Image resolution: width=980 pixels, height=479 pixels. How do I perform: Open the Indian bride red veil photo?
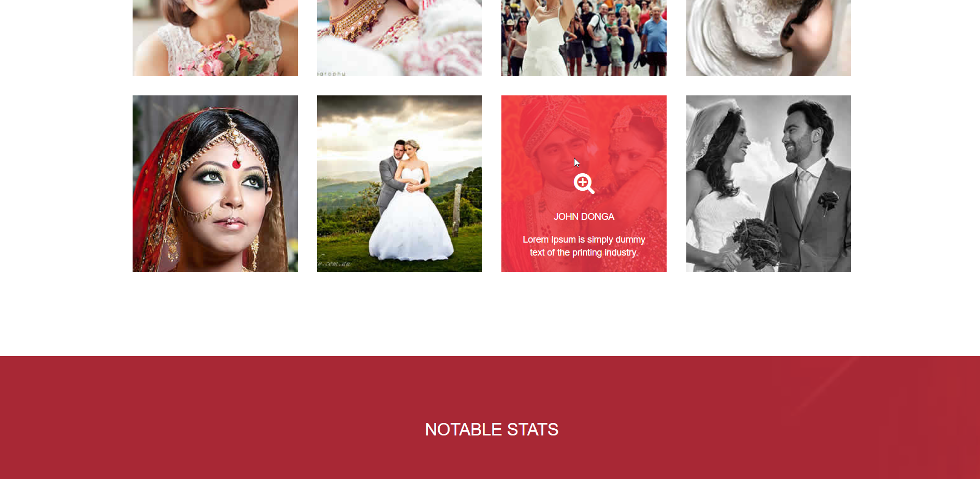(215, 184)
